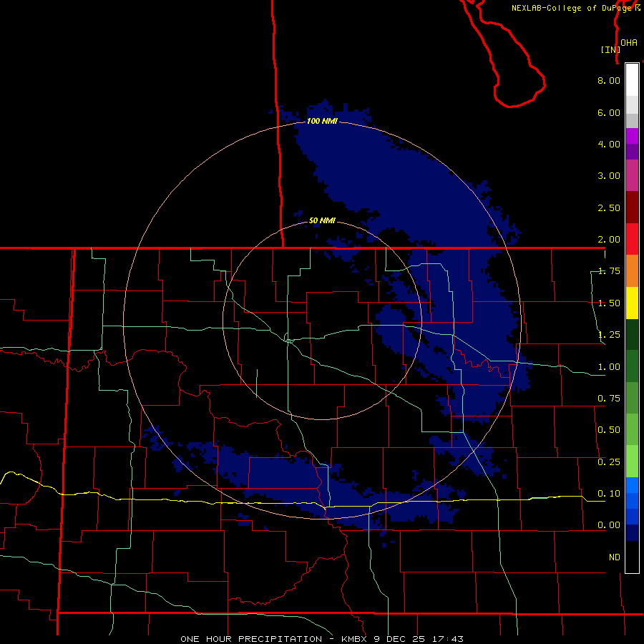Viewport: 644px width, 644px height.
Task: Click the 0.50 scale value
Action: [x=609, y=429]
